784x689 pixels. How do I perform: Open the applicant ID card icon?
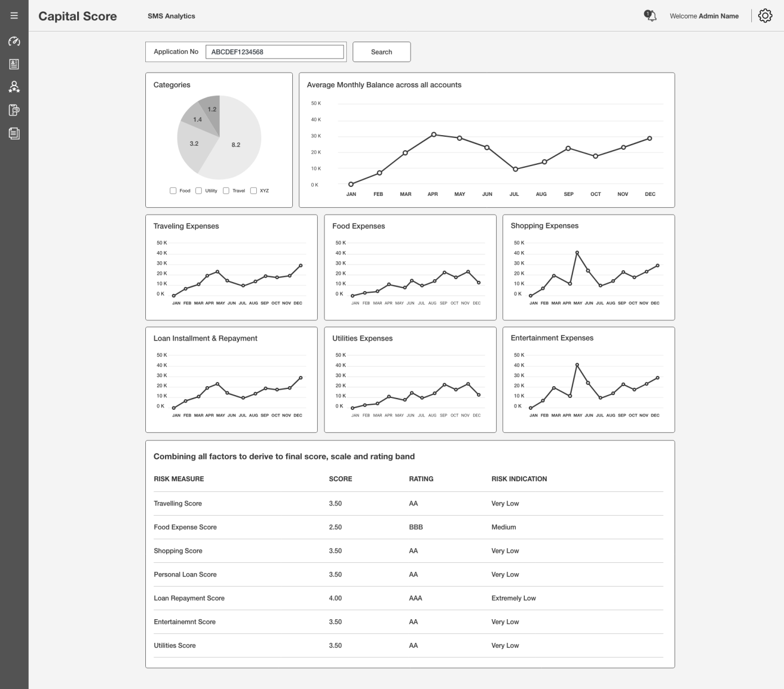click(14, 64)
